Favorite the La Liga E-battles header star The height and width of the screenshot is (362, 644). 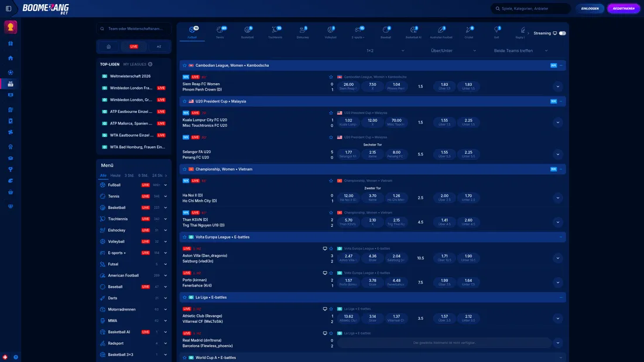(x=184, y=297)
